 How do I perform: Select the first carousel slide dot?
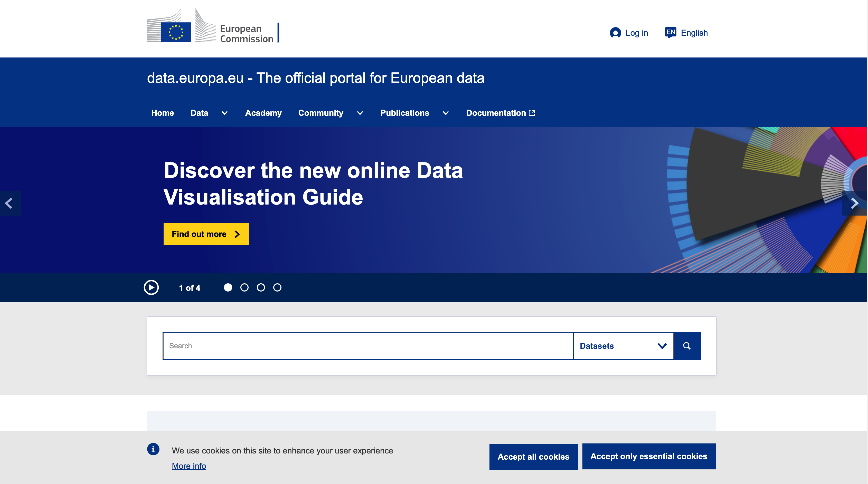point(228,287)
